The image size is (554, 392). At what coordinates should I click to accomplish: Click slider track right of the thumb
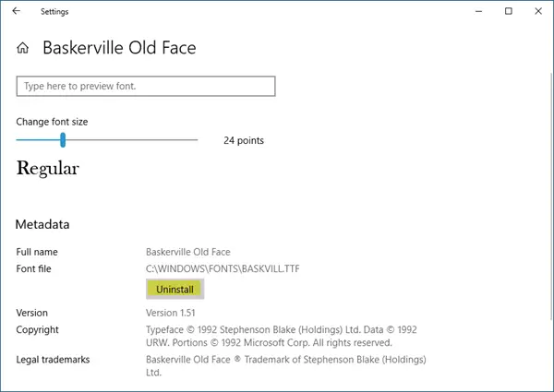[x=131, y=140]
